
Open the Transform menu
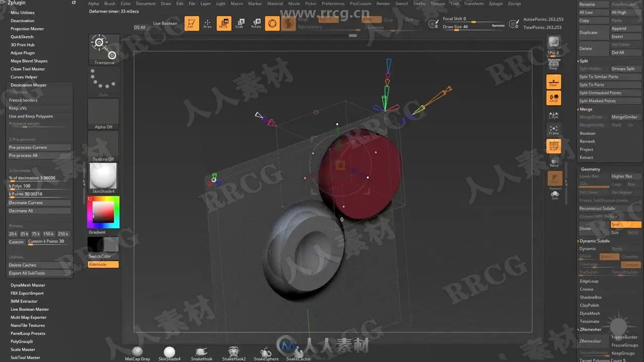click(473, 4)
